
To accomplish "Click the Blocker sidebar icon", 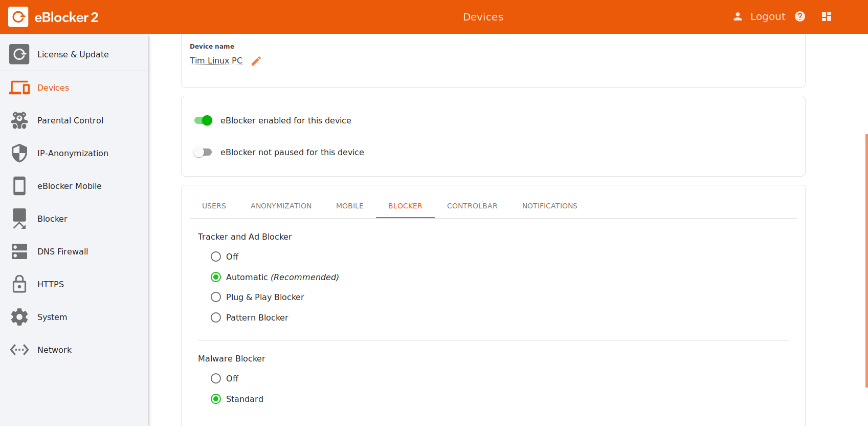I will [19, 219].
